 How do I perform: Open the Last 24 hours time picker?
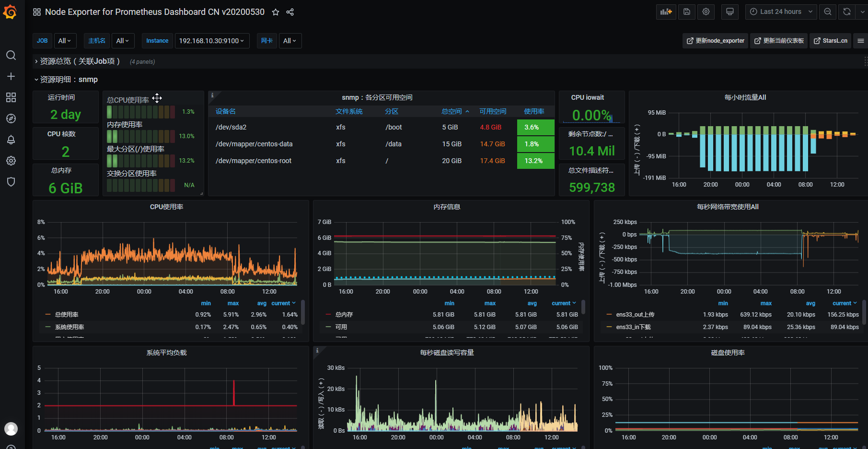click(x=781, y=12)
